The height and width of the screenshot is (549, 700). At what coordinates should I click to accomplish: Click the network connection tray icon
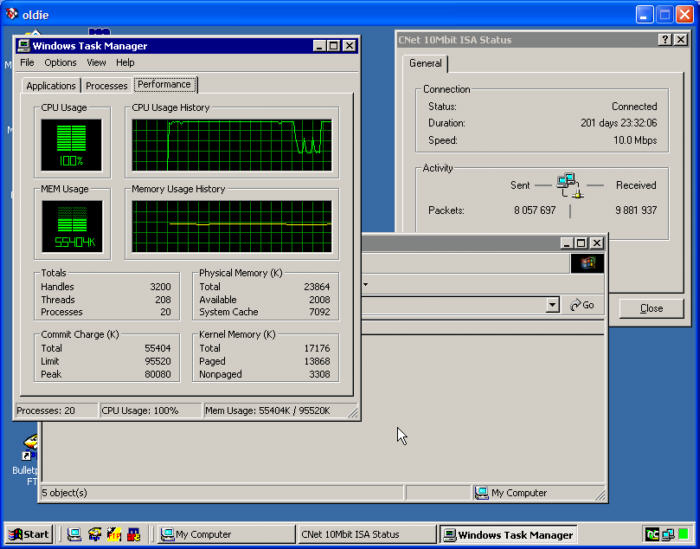point(668,534)
